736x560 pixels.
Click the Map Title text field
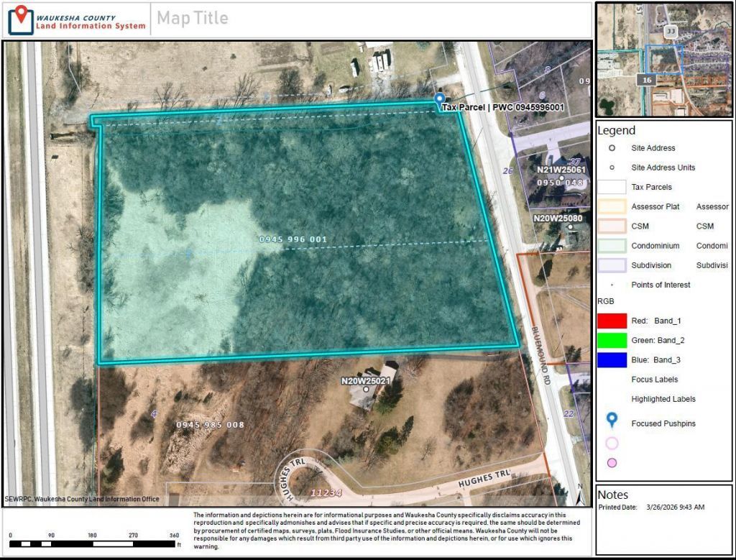[193, 19]
